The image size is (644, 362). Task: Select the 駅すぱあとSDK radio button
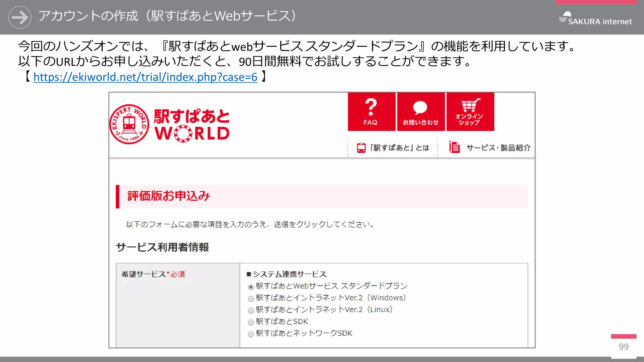click(x=251, y=322)
